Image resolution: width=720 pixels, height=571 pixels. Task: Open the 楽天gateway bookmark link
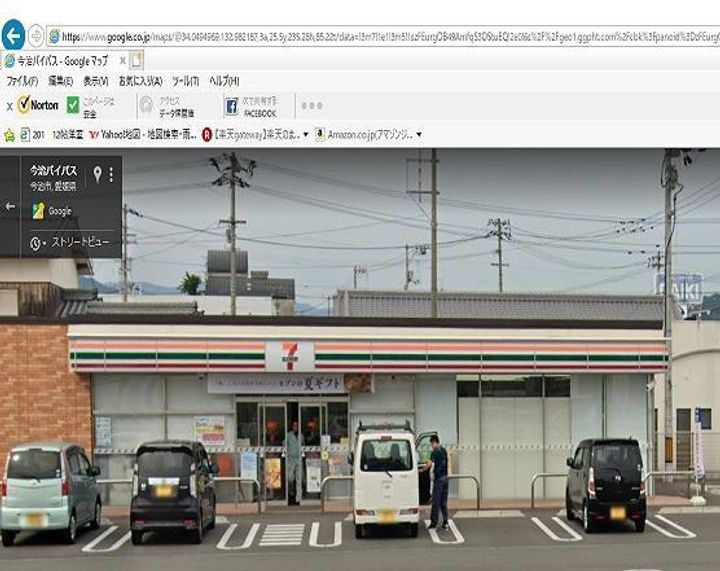(x=253, y=134)
